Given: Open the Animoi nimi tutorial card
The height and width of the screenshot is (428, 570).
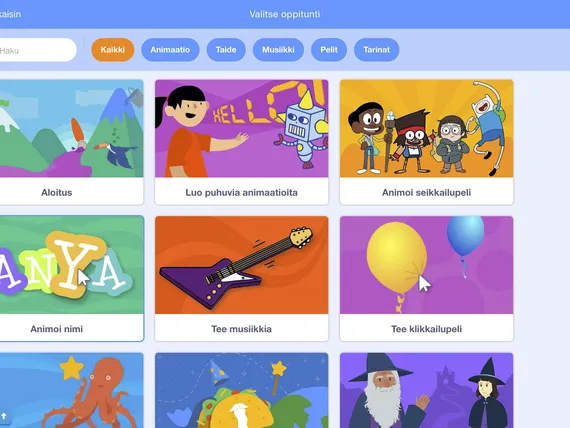Looking at the screenshot, I should (72, 279).
